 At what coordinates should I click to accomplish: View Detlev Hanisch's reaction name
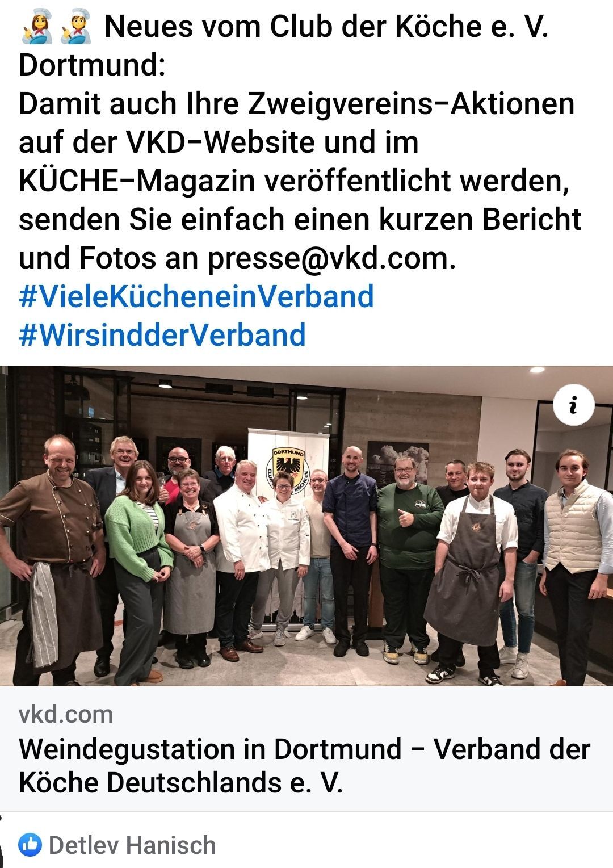coord(132,845)
